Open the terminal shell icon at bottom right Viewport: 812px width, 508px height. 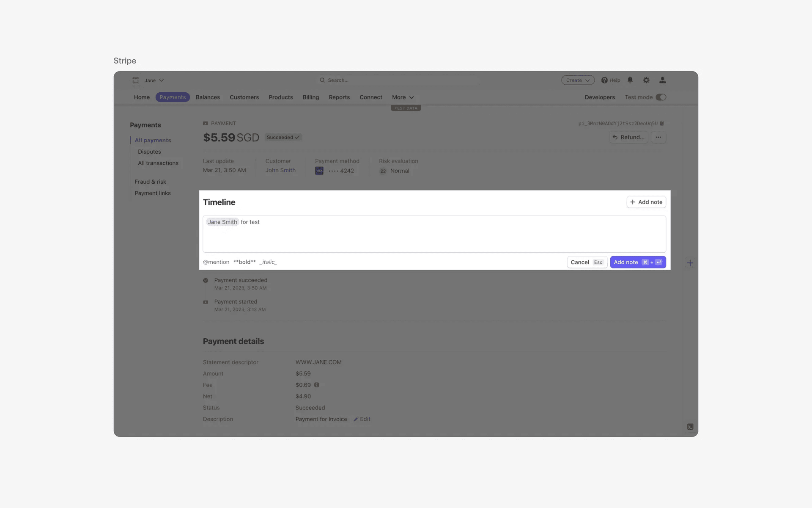[690, 427]
